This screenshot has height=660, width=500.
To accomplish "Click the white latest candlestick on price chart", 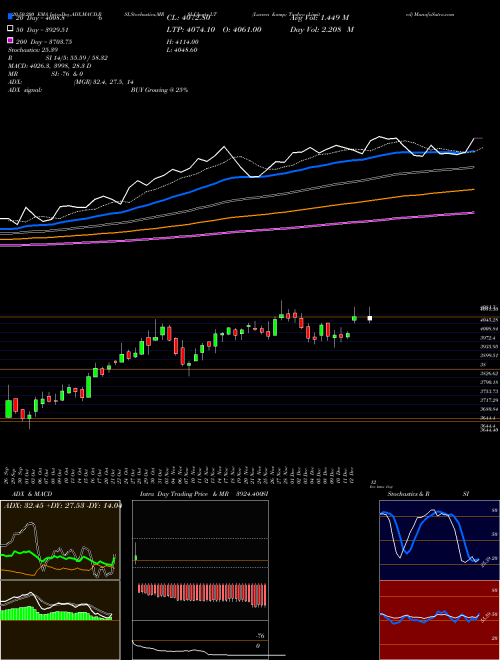I will tap(370, 318).
